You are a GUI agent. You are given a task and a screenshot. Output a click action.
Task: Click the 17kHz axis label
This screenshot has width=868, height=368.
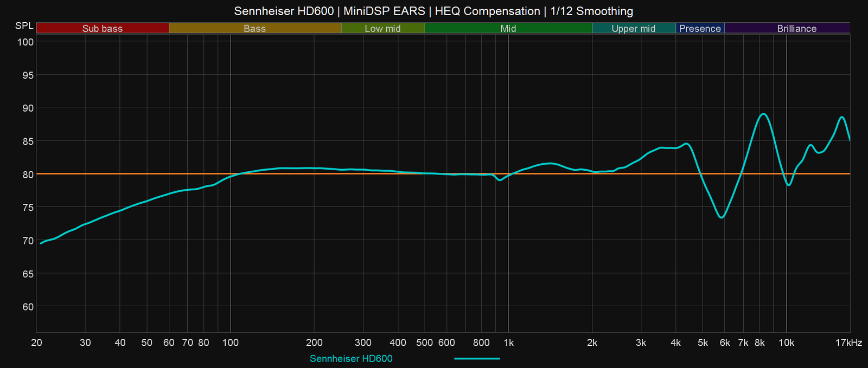coord(848,343)
